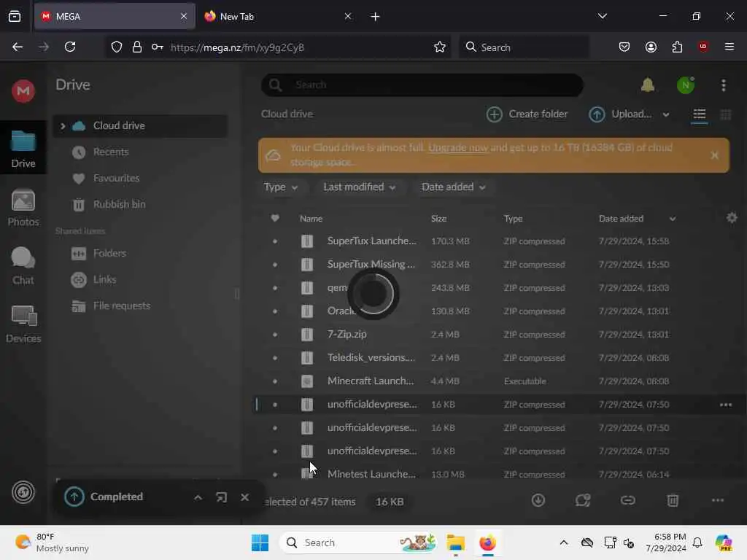This screenshot has height=560, width=747.
Task: Dismiss the storage almost full banner
Action: point(714,155)
